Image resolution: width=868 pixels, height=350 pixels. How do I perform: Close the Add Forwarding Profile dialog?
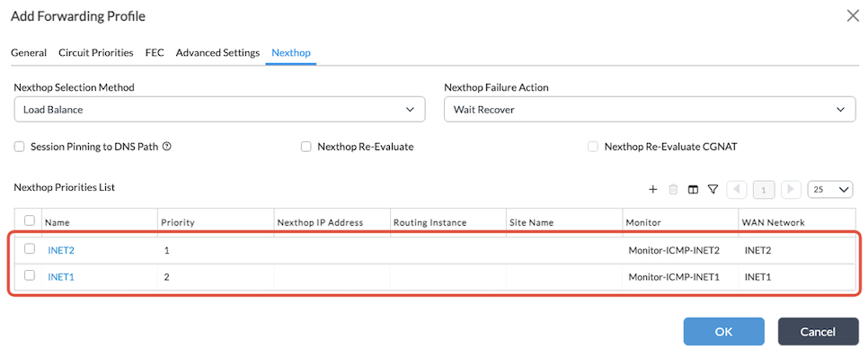pos(853,16)
